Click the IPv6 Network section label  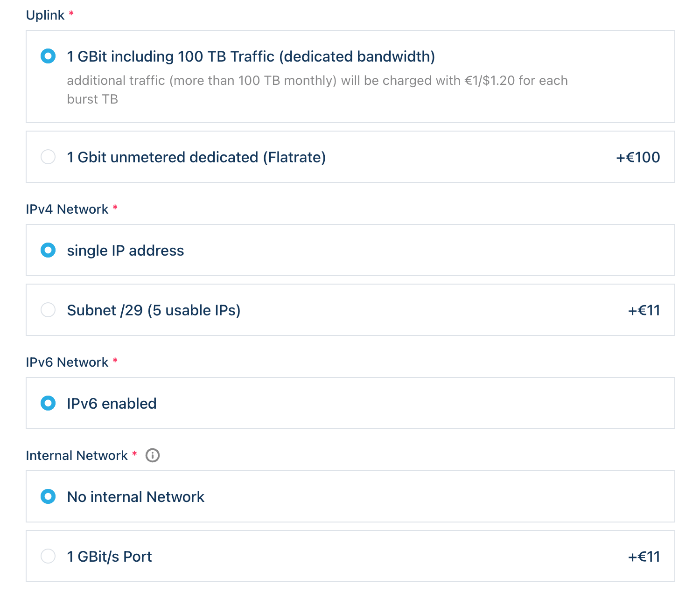67,362
